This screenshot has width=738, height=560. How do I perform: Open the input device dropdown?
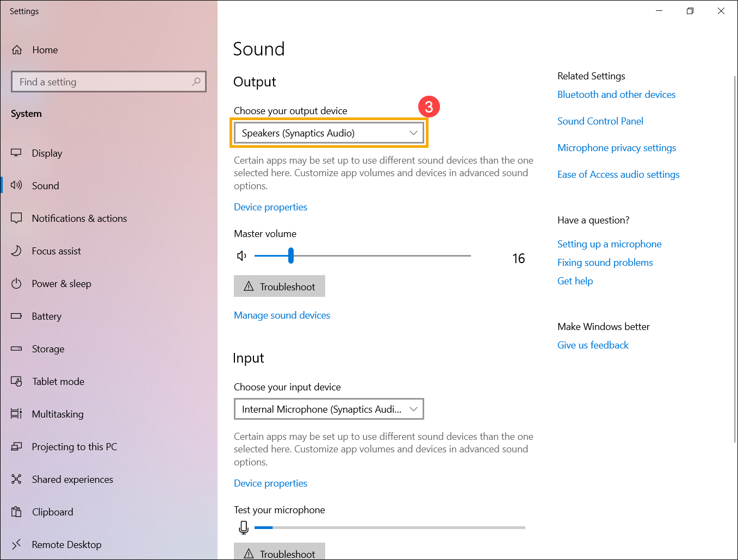[329, 409]
